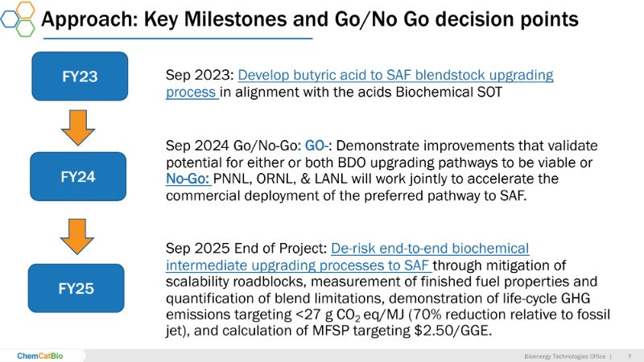Click the 'Sep 2024 Go/No-Go' text
Image resolution: width=644 pixels, height=362 pixels.
click(x=229, y=145)
